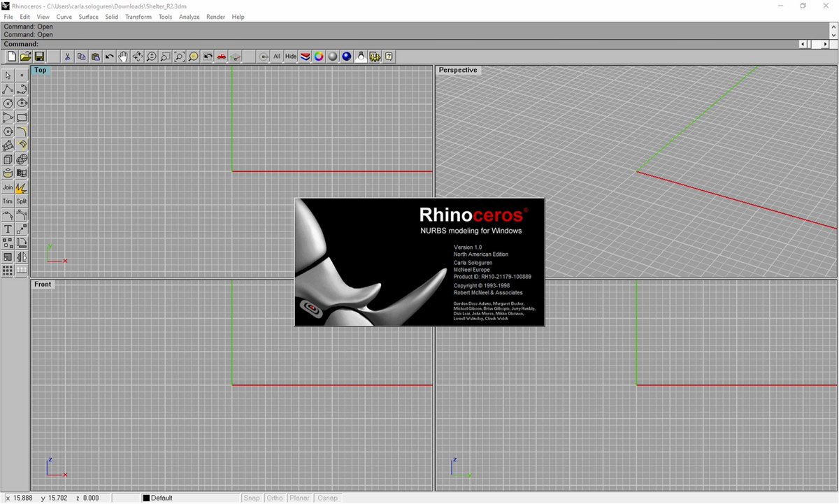This screenshot has height=504, width=839.
Task: Select the Rectangle tool
Action: pos(22,117)
